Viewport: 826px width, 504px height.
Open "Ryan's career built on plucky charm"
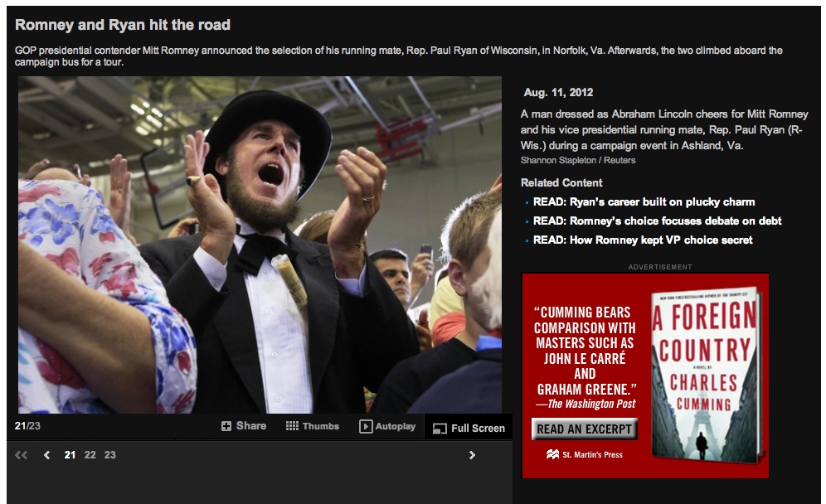point(644,201)
